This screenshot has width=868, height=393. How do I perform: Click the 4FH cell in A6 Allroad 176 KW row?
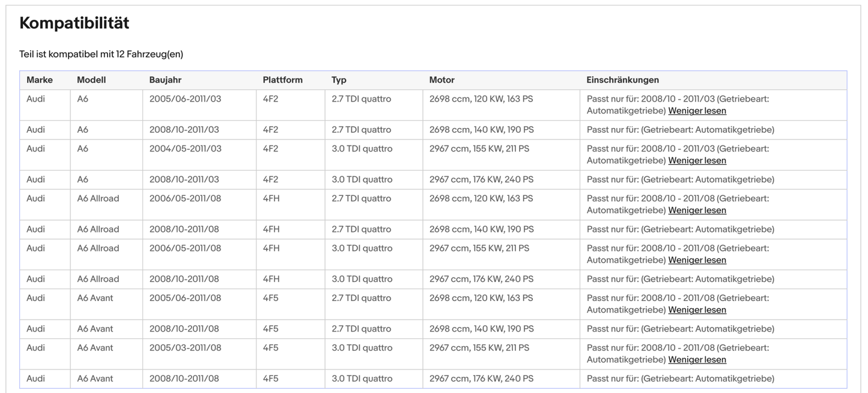point(272,279)
